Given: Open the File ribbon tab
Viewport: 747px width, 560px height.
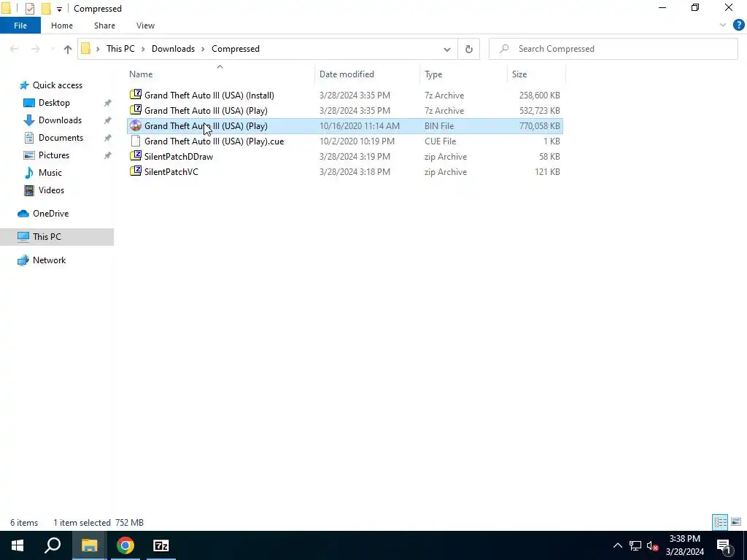Looking at the screenshot, I should pos(20,26).
